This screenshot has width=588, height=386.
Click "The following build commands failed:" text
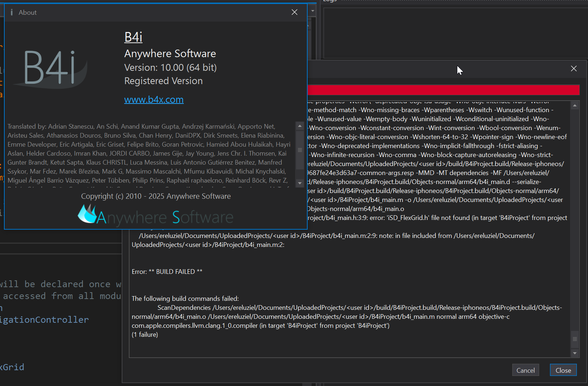[185, 299]
